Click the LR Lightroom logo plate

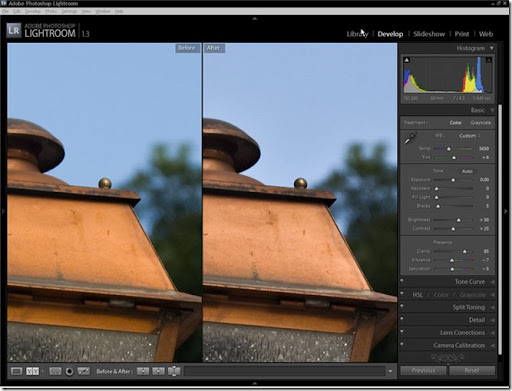[14, 31]
